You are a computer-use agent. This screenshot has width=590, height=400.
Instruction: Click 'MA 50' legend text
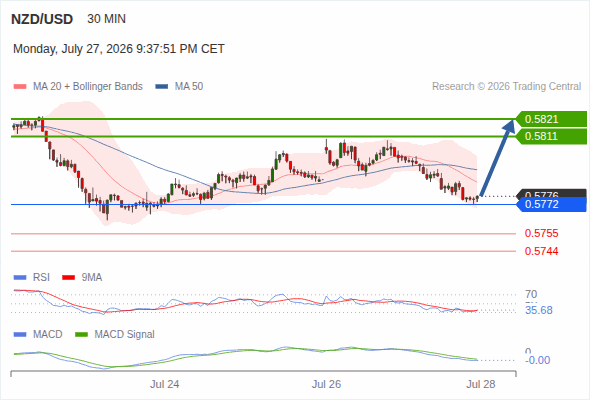(189, 87)
